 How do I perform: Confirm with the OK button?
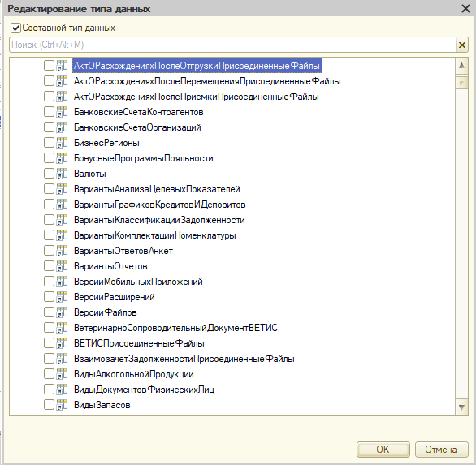click(383, 450)
